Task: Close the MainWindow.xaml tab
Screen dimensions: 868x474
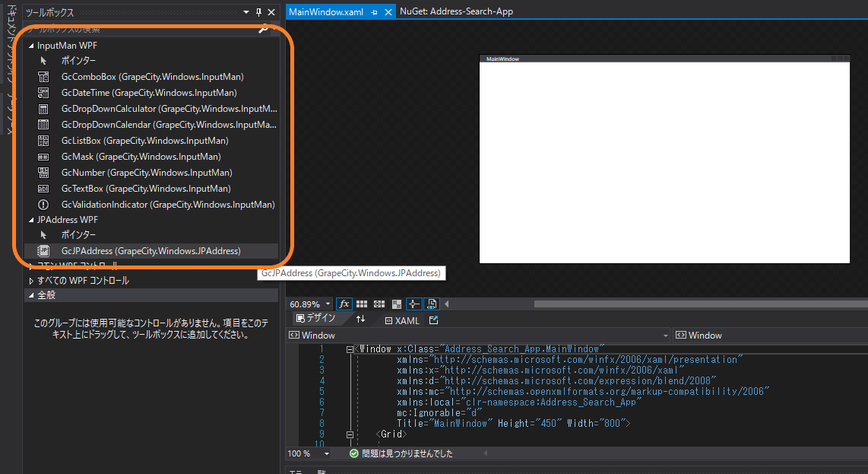Action: click(x=388, y=12)
